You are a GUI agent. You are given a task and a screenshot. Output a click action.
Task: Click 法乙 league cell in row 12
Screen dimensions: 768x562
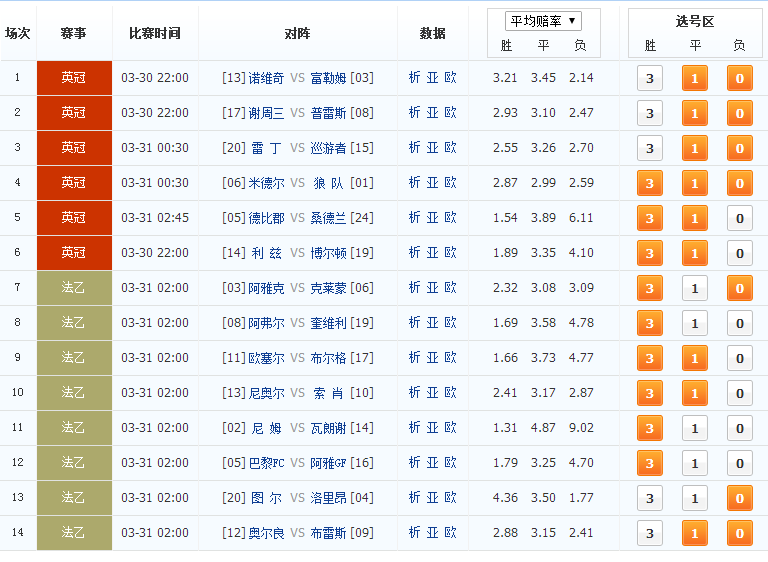point(74,463)
